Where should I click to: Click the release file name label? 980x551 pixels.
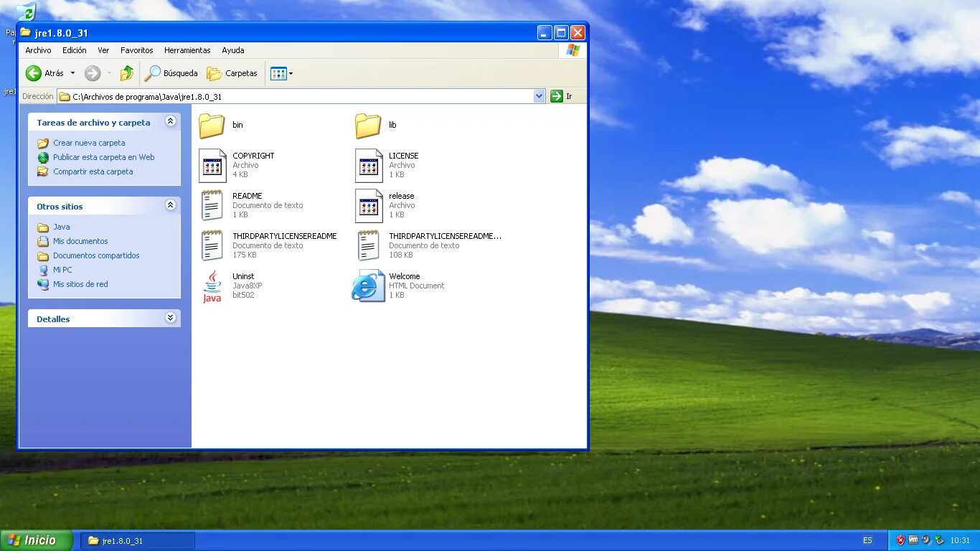pyautogui.click(x=402, y=196)
